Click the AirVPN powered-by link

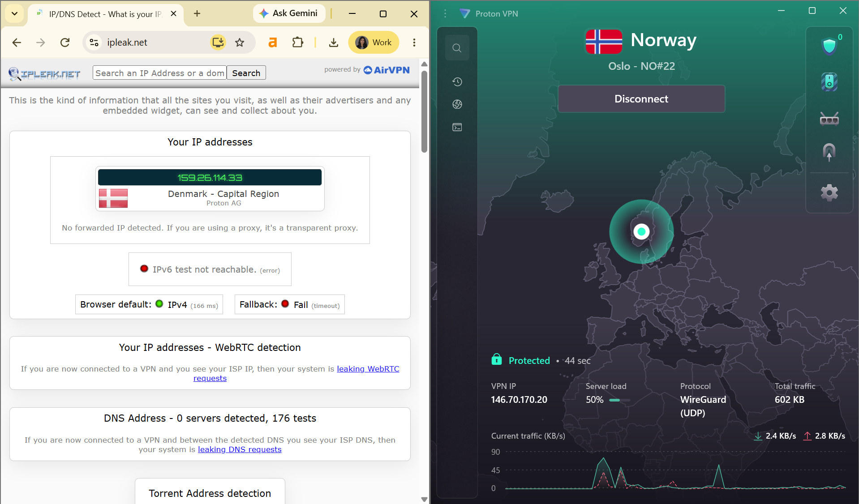click(x=387, y=70)
